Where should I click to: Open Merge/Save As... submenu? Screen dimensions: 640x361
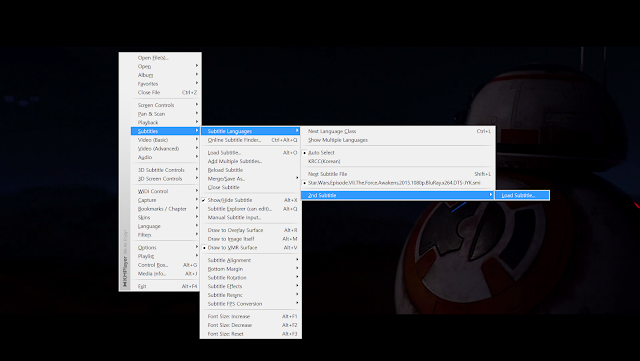pyautogui.click(x=251, y=179)
